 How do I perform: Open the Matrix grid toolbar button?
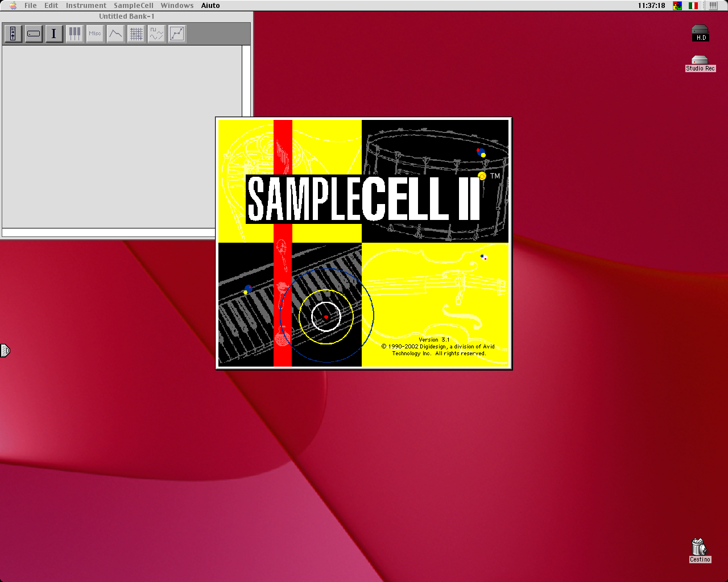pyautogui.click(x=136, y=34)
